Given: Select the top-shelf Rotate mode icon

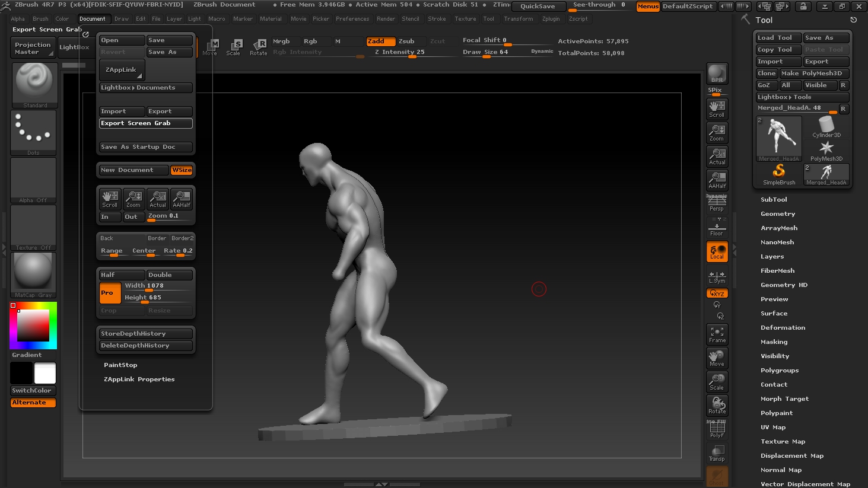Looking at the screenshot, I should point(259,47).
